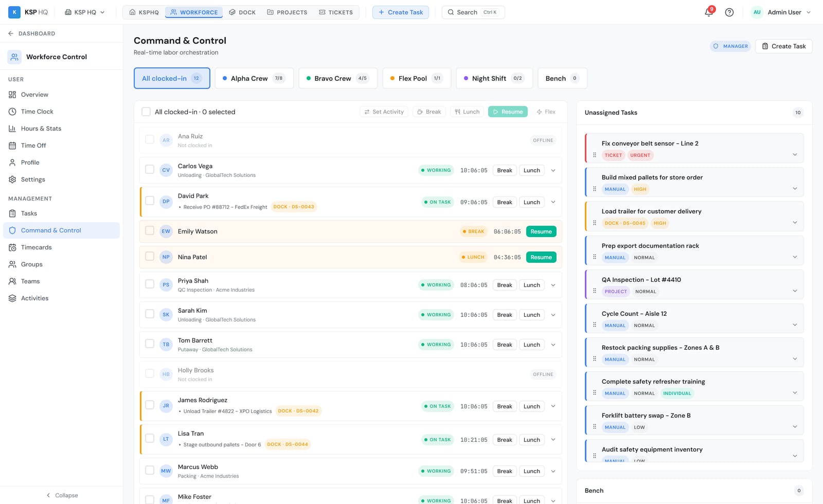This screenshot has height=504, width=823.
Task: Click the Set Activity toolbar button
Action: click(384, 112)
